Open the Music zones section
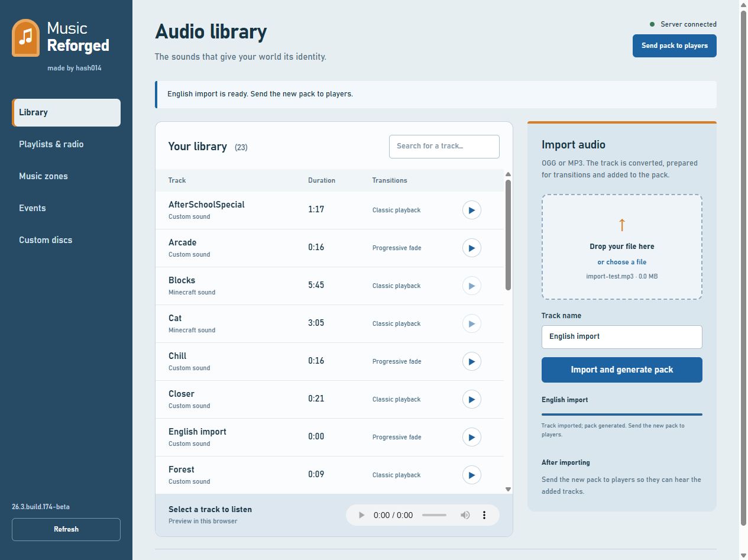This screenshot has height=560, width=748. (x=66, y=176)
